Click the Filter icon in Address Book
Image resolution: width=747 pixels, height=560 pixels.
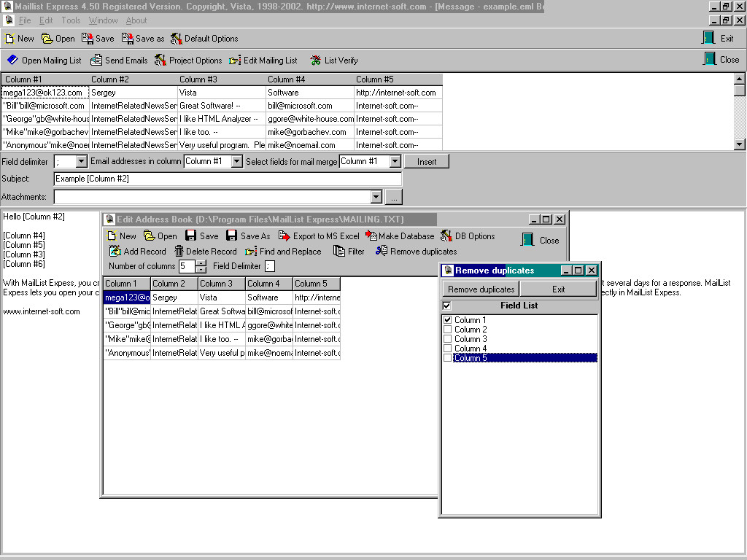339,251
